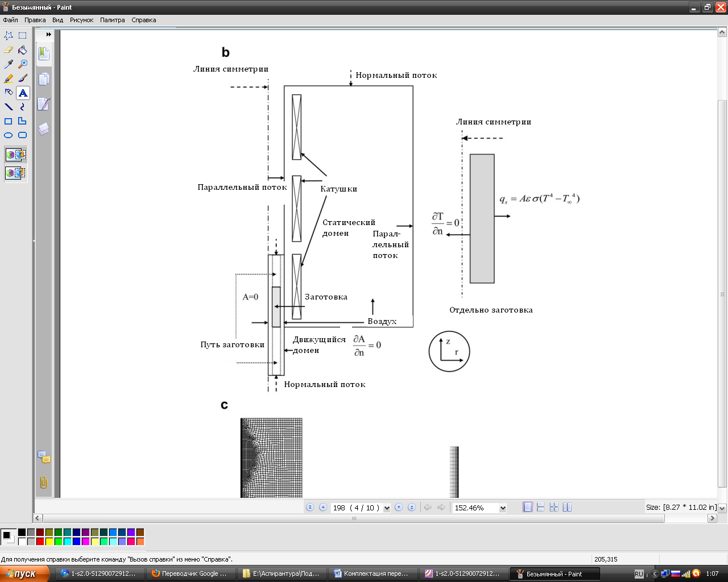Select the Rounded Rectangle tool
728x582 pixels.
tap(23, 135)
